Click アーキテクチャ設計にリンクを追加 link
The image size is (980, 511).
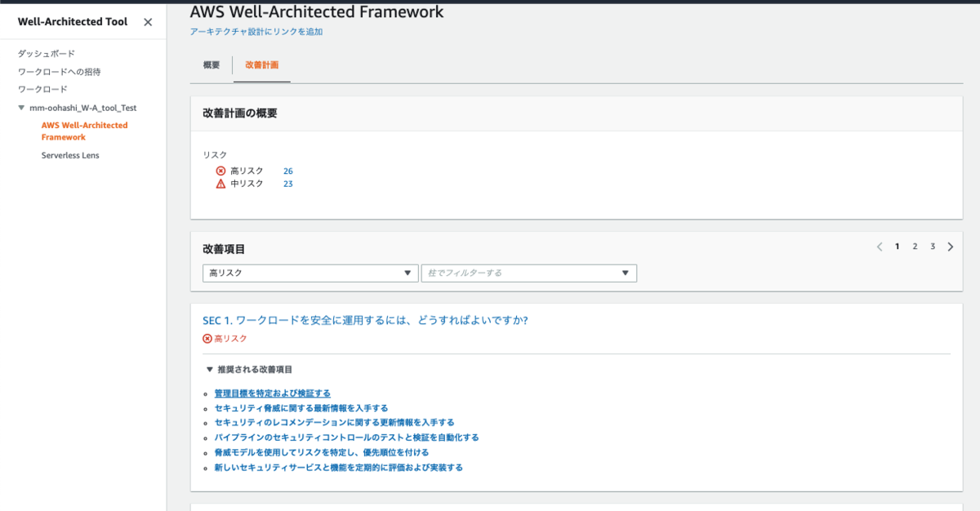click(x=256, y=32)
